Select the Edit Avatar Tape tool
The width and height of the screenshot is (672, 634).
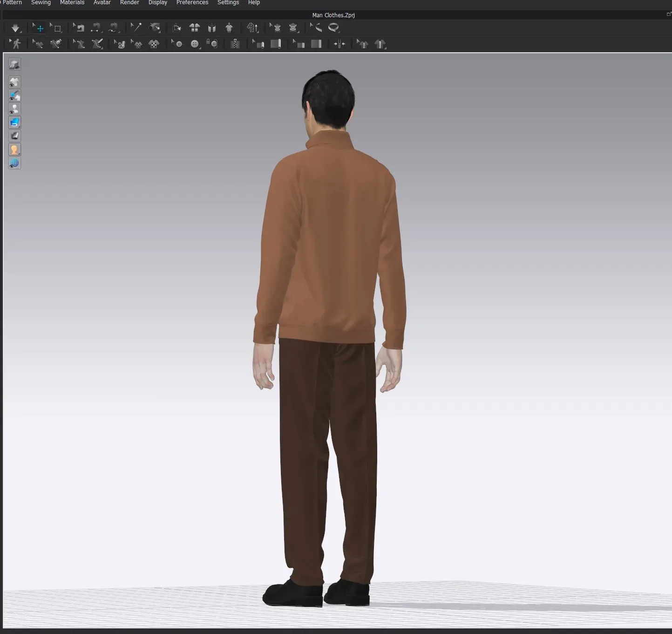[275, 28]
